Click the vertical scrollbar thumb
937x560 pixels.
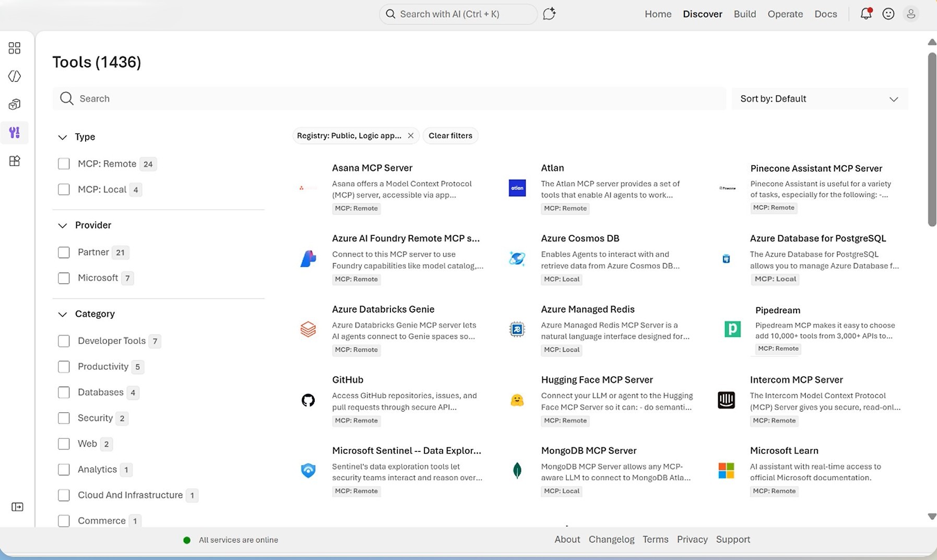click(x=932, y=139)
